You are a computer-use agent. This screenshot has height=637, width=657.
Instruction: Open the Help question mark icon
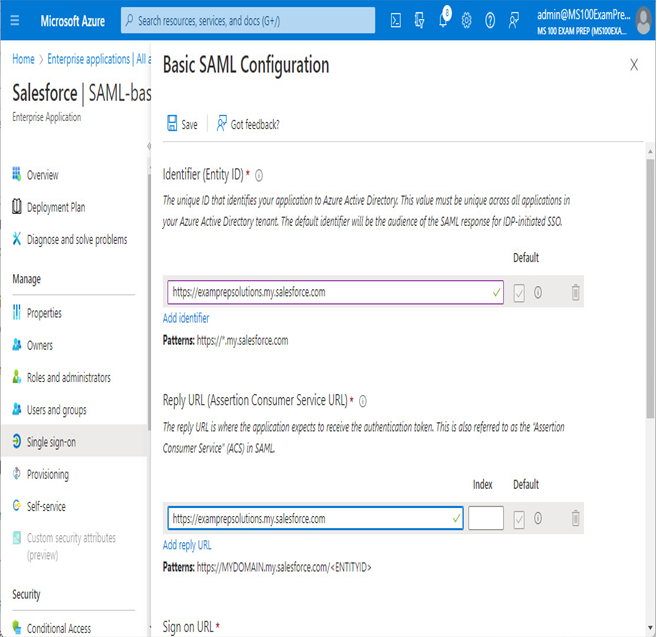[x=490, y=20]
